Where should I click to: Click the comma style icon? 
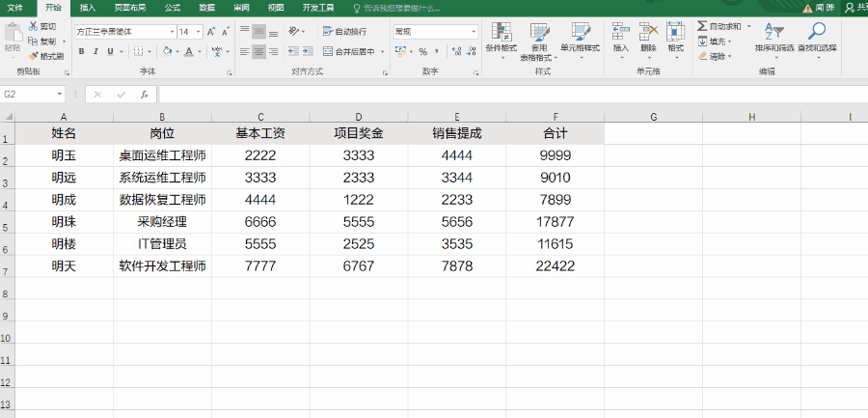pyautogui.click(x=437, y=51)
